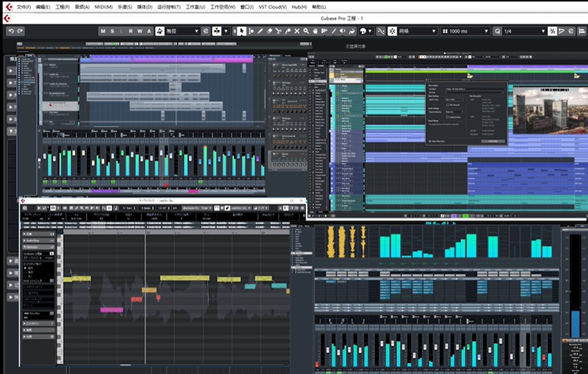Image resolution: width=588 pixels, height=374 pixels.
Task: Select the Line tool
Action: pyautogui.click(x=333, y=31)
